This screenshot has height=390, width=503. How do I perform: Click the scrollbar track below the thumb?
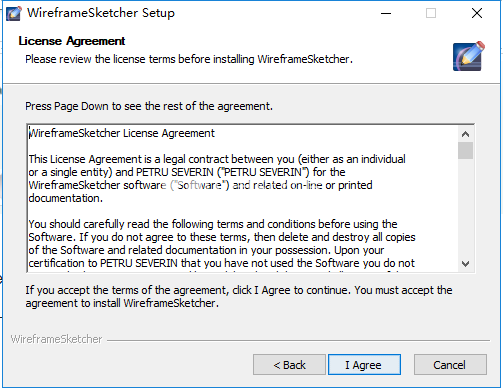coord(465,208)
